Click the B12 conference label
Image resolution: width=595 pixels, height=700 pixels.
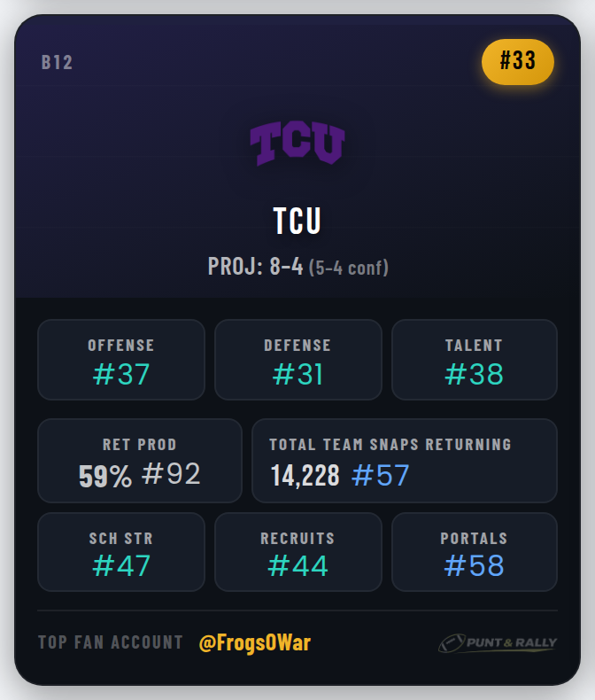(57, 63)
